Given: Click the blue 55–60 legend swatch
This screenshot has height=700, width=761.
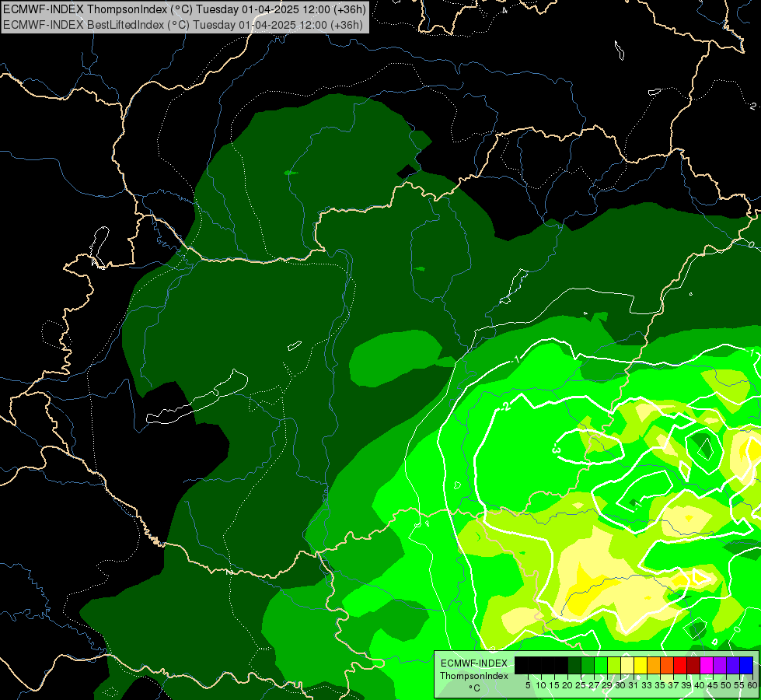Looking at the screenshot, I should (x=746, y=665).
